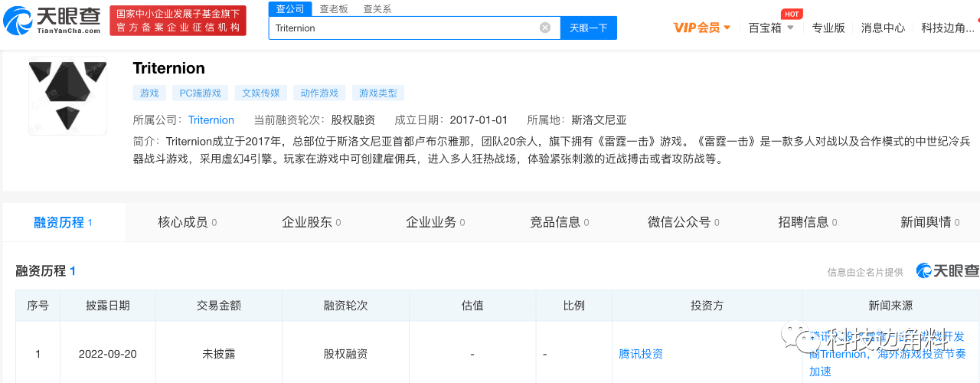Screen dimensions: 980x383
Task: Click the PC端游戏 tag
Action: [200, 93]
